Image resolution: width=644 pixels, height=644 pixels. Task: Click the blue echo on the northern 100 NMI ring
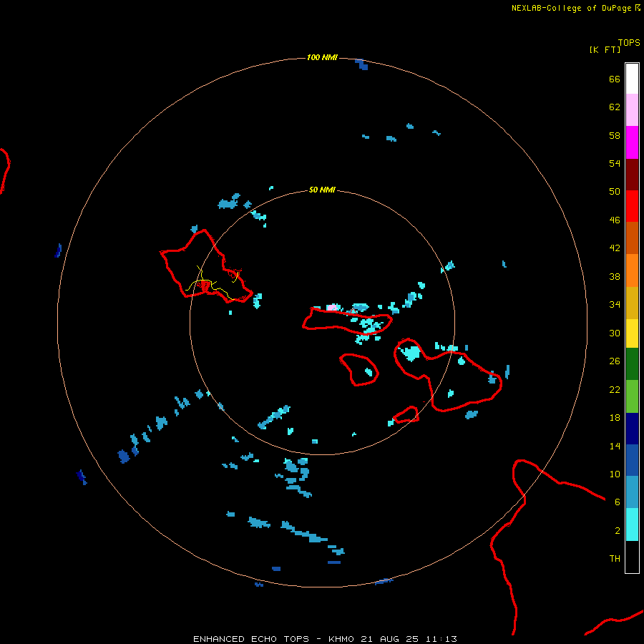click(362, 64)
